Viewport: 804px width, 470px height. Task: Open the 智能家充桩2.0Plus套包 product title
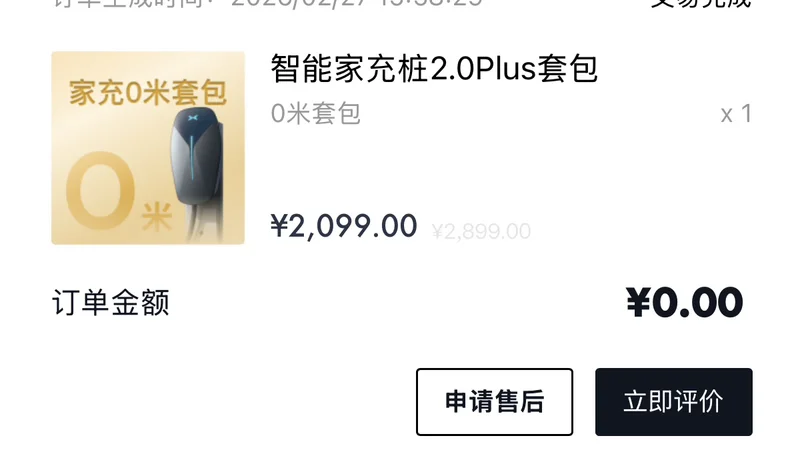tap(434, 69)
